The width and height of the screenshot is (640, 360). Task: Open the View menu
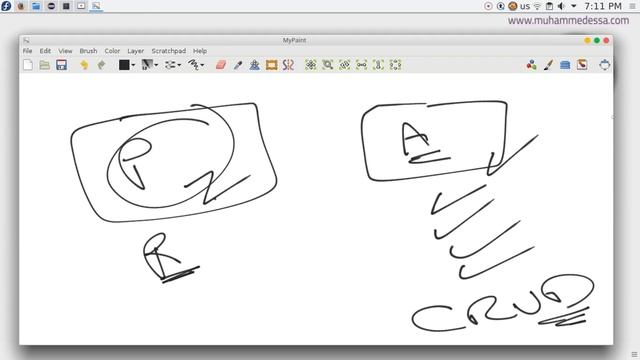tap(65, 51)
